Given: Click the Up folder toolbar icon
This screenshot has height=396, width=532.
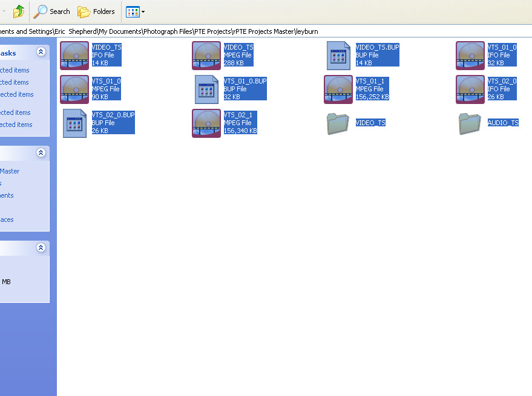Looking at the screenshot, I should click(19, 11).
